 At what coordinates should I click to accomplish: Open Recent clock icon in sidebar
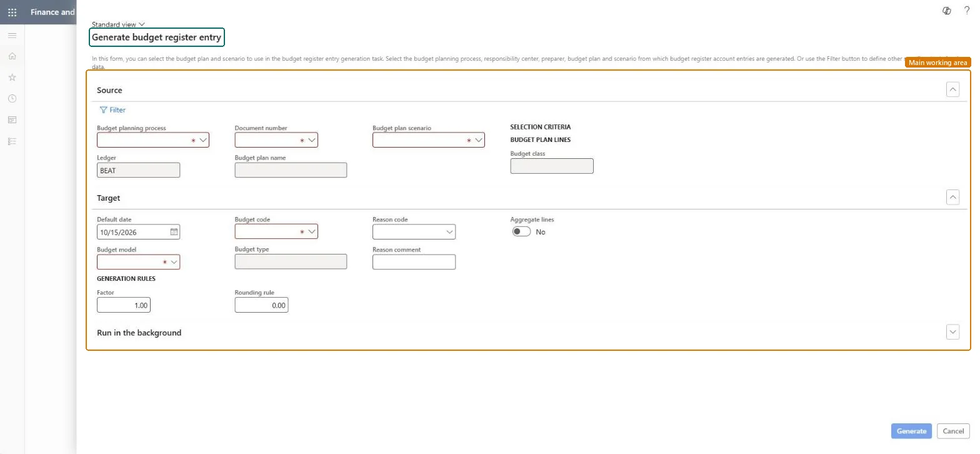12,99
